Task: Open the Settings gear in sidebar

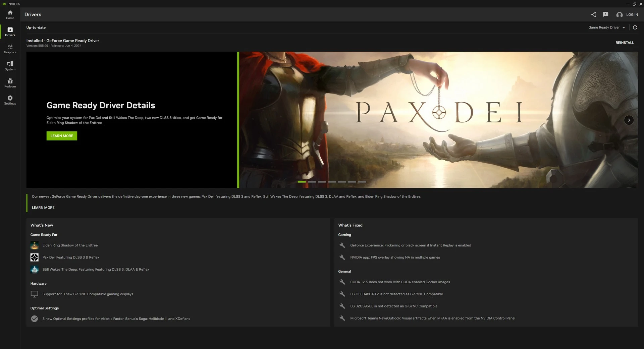Action: pyautogui.click(x=10, y=100)
